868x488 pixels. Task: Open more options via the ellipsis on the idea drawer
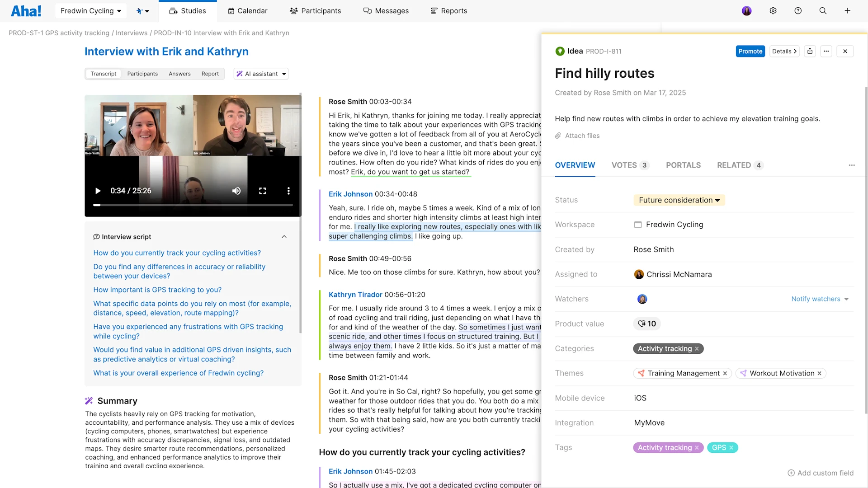pos(827,51)
